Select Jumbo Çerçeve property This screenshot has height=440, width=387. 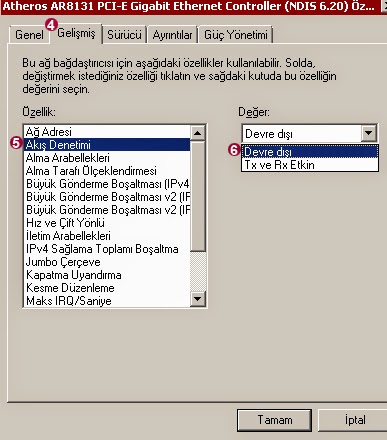click(x=107, y=262)
